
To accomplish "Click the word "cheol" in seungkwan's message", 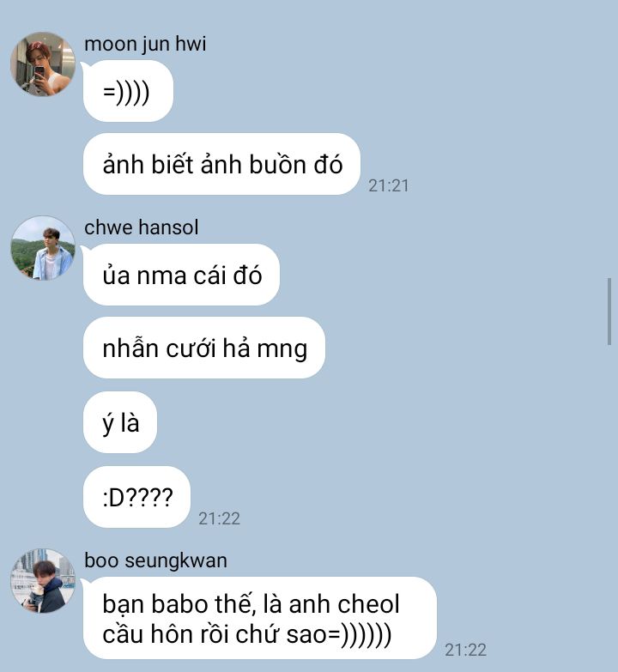I will tap(368, 604).
